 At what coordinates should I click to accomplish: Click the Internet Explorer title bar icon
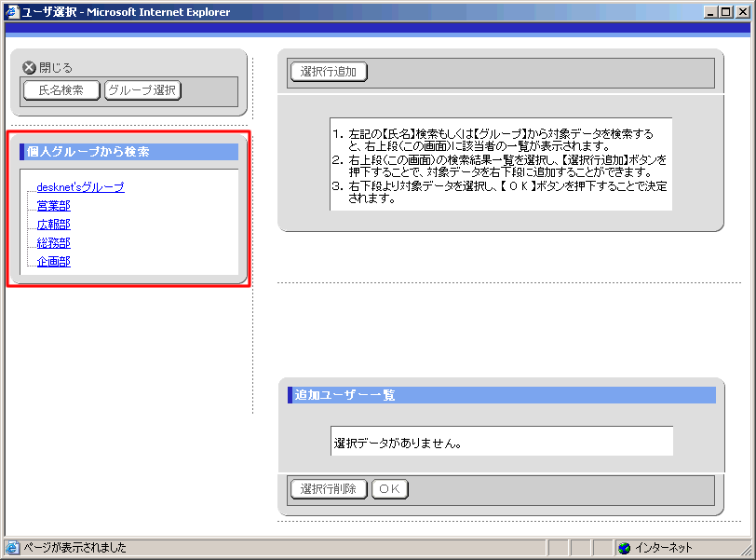(12, 11)
